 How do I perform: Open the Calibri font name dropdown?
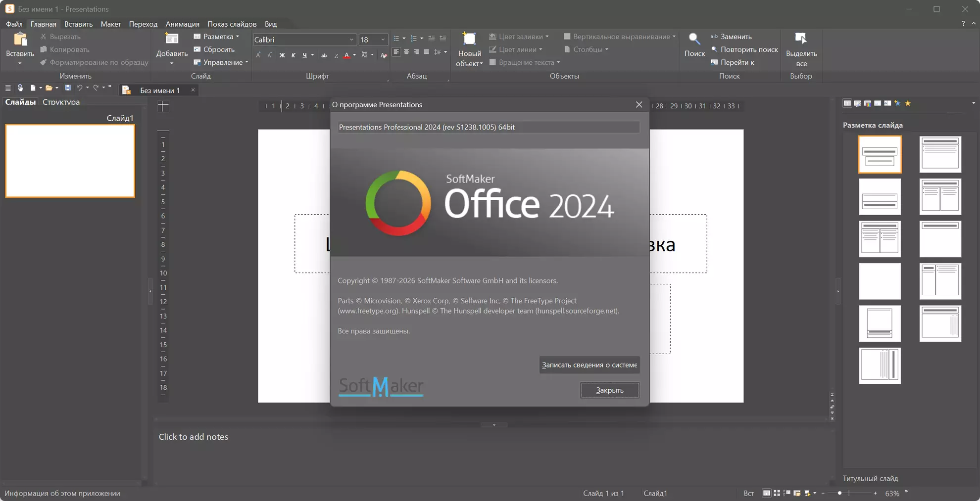coord(351,40)
